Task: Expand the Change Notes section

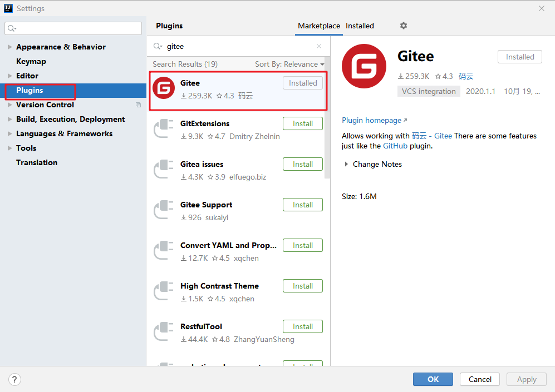Action: click(346, 164)
